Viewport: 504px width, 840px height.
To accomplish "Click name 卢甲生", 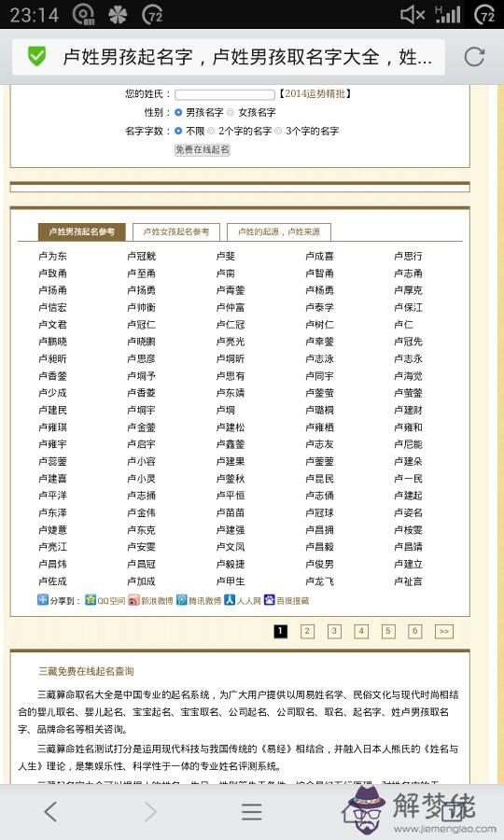I will click(x=231, y=581).
